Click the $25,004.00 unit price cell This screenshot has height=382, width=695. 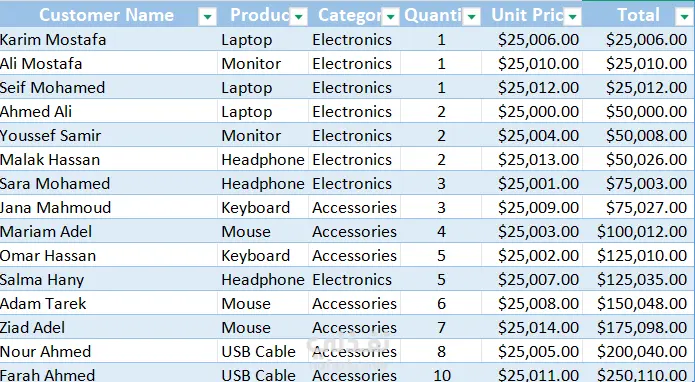coord(531,135)
